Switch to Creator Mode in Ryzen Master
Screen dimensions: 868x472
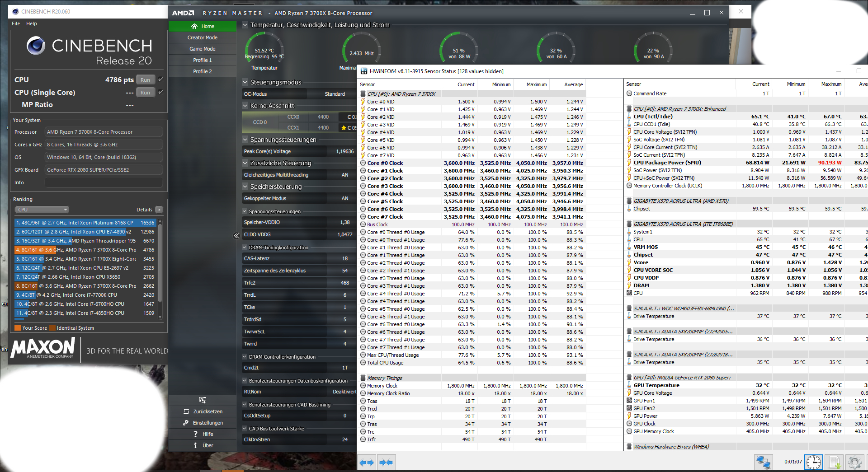tap(203, 37)
